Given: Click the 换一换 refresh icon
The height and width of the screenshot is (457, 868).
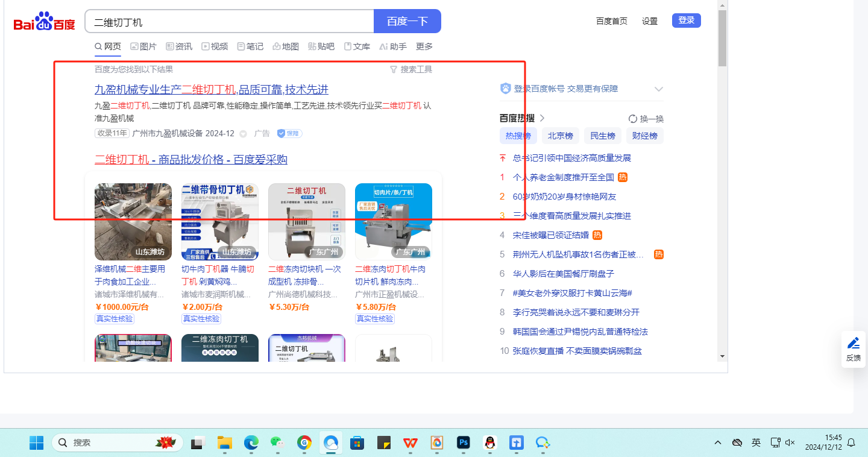Looking at the screenshot, I should pos(633,119).
